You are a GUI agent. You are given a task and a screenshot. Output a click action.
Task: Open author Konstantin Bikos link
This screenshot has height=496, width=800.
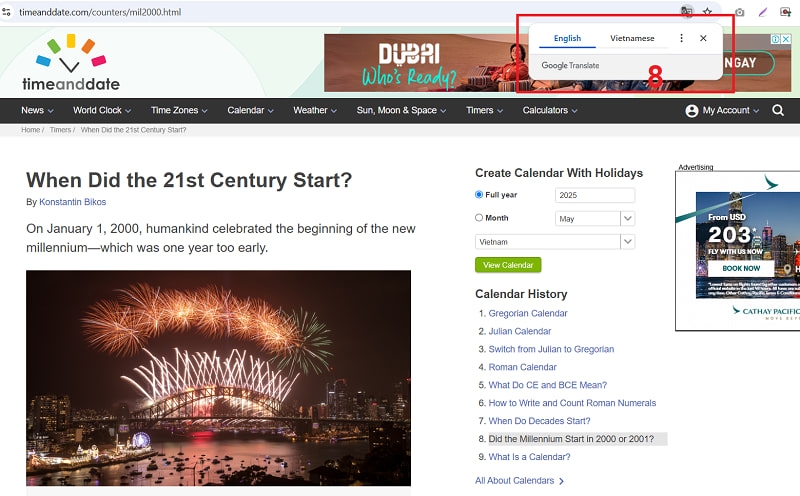click(x=72, y=202)
